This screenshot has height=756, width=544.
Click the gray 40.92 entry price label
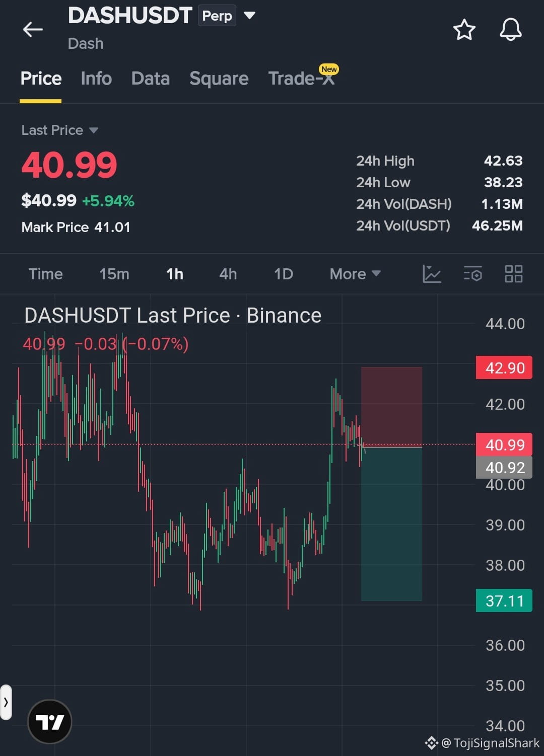[x=504, y=467]
